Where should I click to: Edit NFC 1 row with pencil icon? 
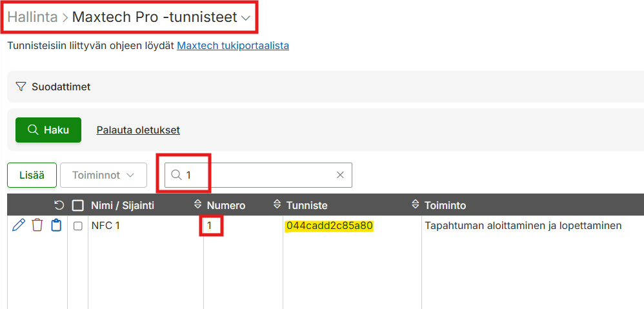pos(19,225)
